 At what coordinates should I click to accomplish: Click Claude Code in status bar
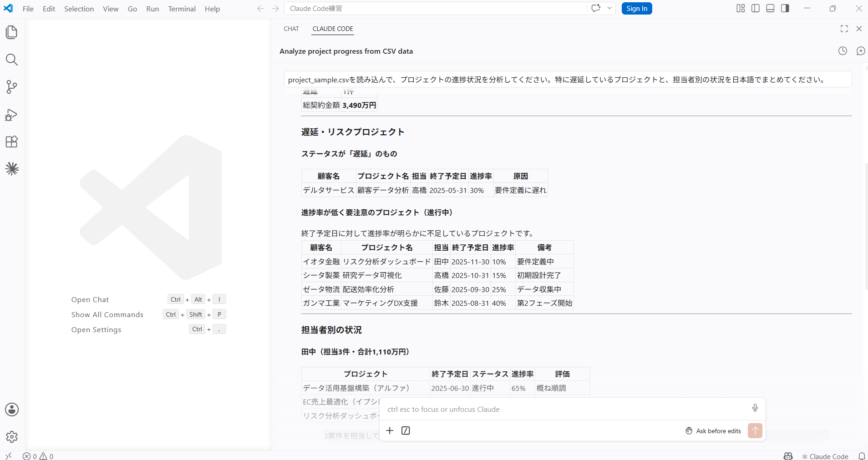tap(825, 456)
